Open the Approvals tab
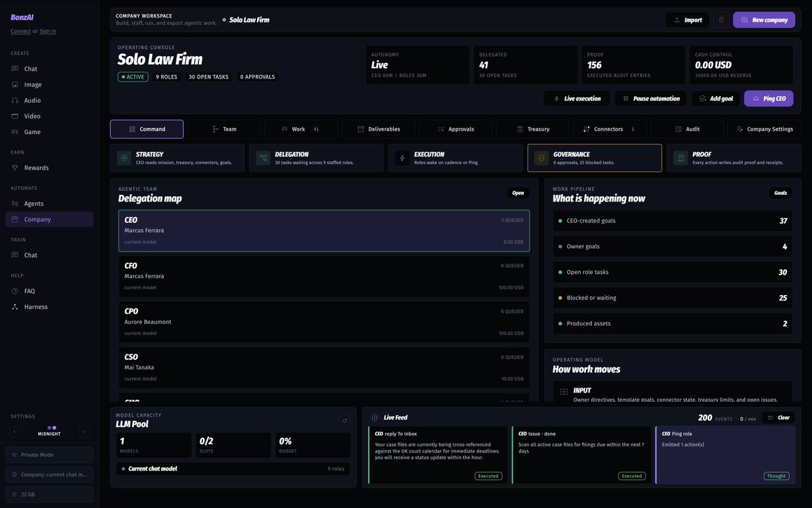The image size is (812, 508). (x=455, y=129)
